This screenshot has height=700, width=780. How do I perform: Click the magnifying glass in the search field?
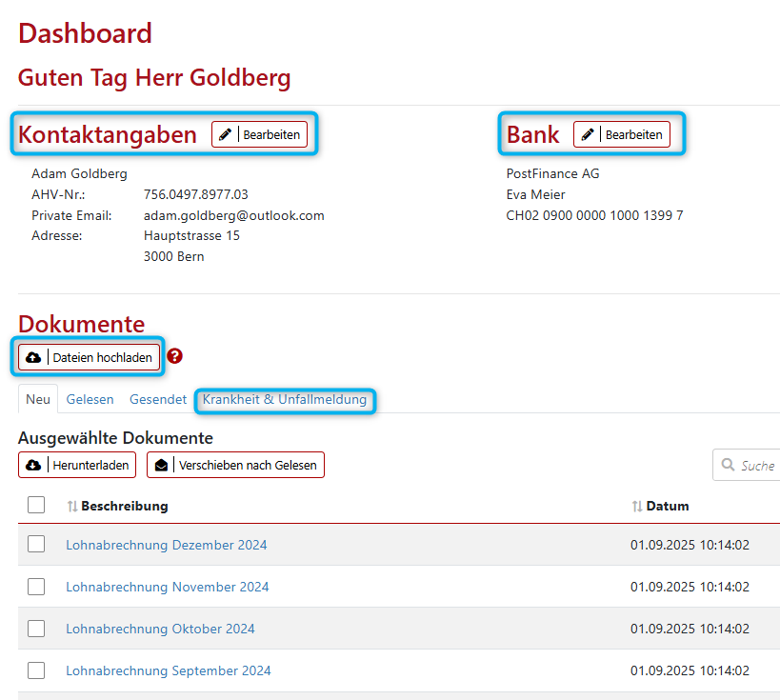pos(728,465)
